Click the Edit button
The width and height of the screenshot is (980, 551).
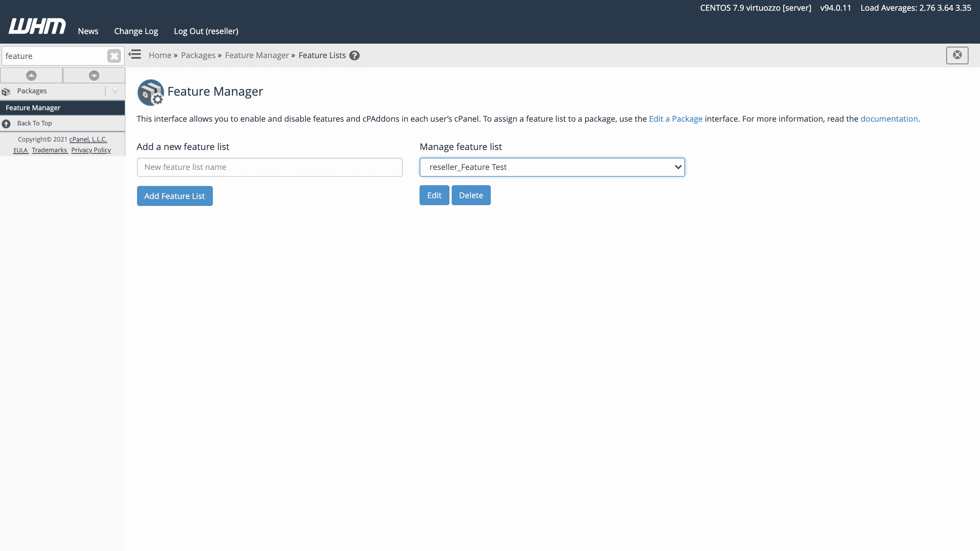click(434, 195)
